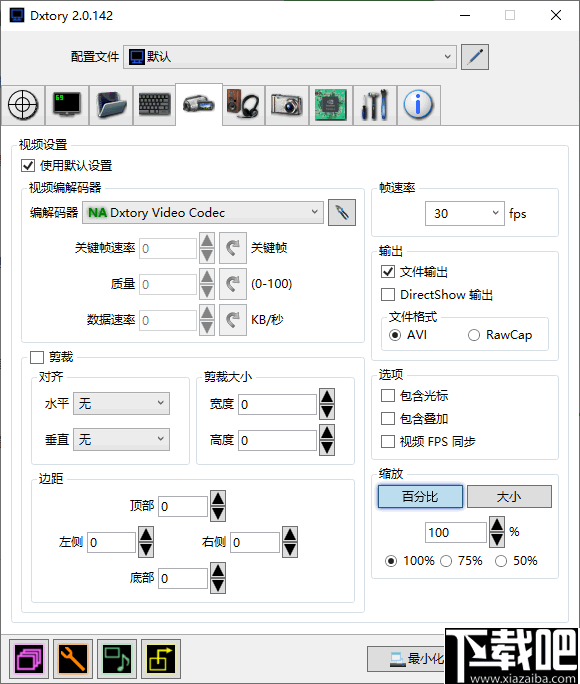Click the 最小化 button

[x=408, y=659]
